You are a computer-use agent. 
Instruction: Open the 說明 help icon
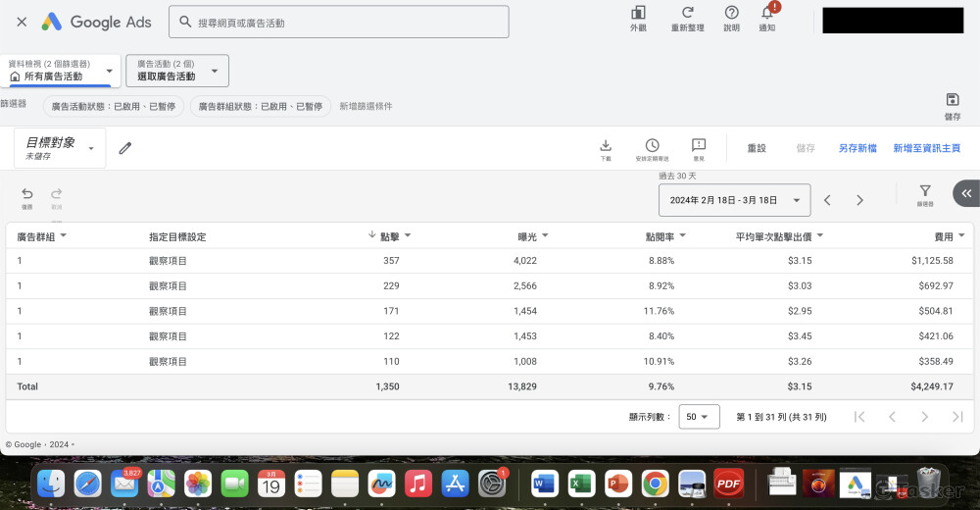(x=731, y=13)
